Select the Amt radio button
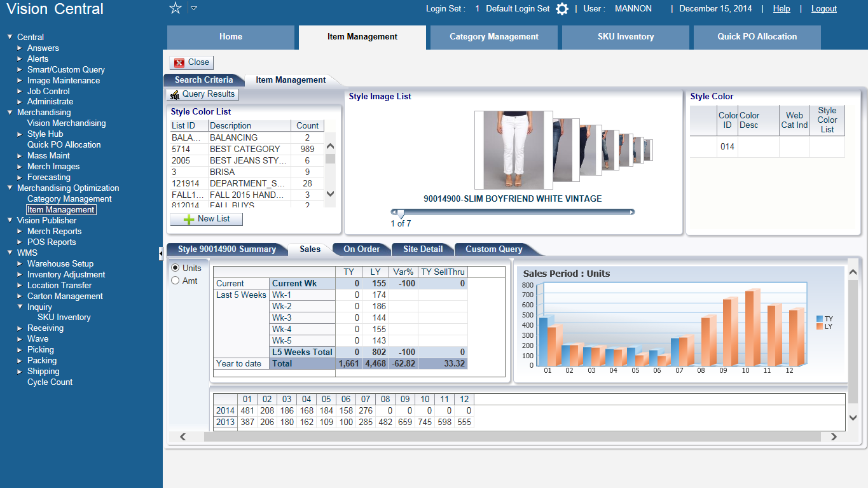The height and width of the screenshot is (488, 868). click(176, 281)
